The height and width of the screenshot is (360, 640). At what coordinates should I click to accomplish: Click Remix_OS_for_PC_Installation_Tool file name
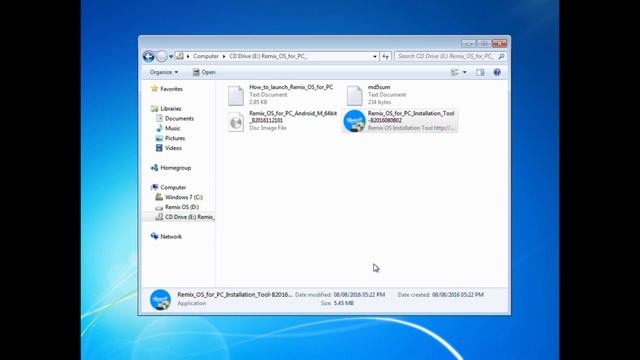tap(411, 117)
